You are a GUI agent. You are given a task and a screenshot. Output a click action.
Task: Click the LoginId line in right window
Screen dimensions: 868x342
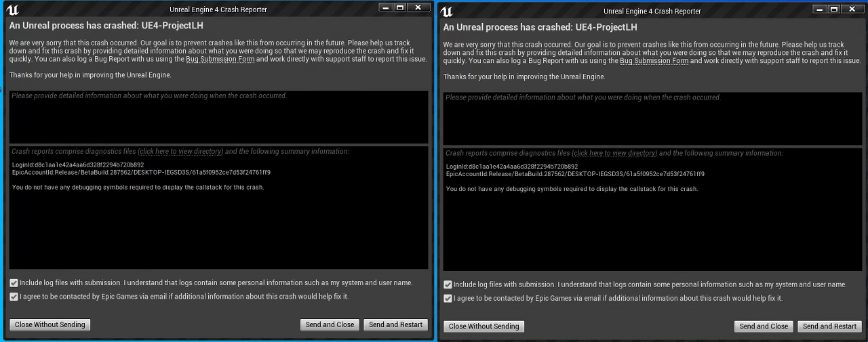pyautogui.click(x=512, y=166)
